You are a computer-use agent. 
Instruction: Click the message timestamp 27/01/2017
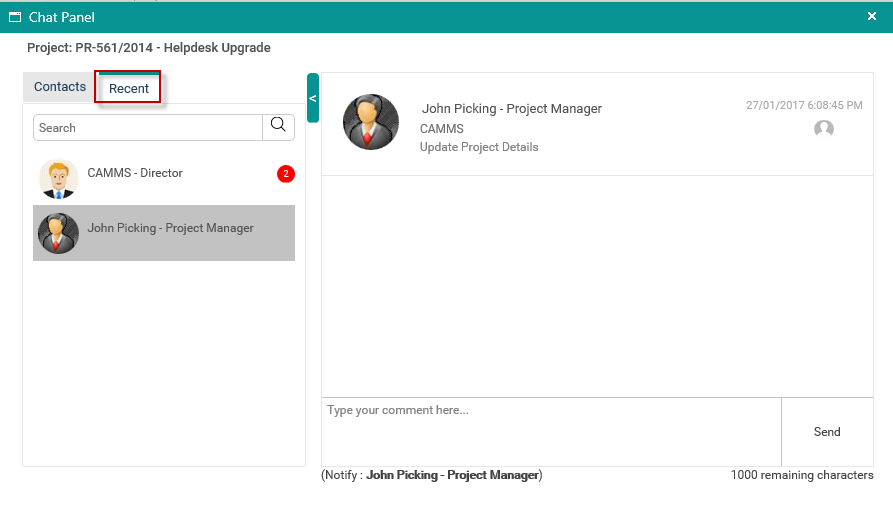(804, 105)
